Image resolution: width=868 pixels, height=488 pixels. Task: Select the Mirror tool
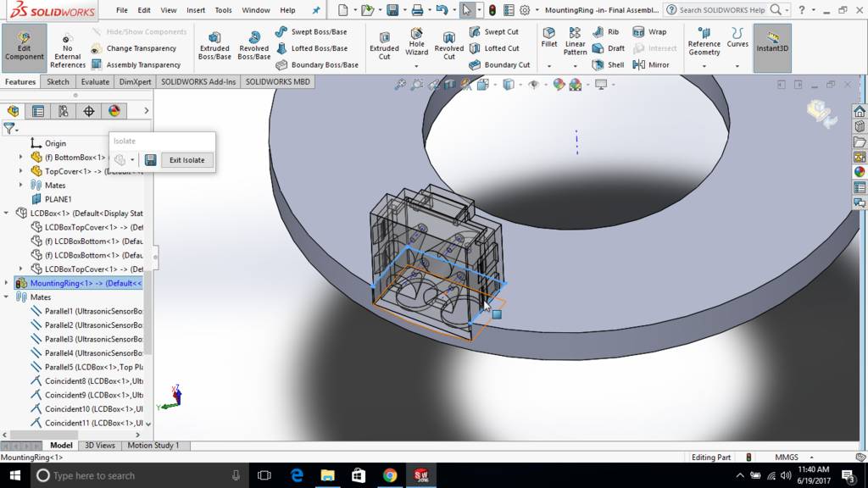[651, 64]
